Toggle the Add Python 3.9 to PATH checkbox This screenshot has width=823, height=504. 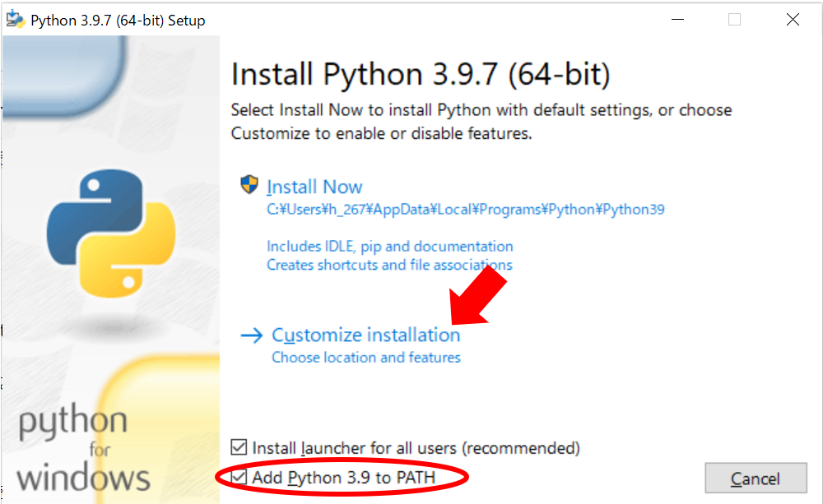coord(239,478)
